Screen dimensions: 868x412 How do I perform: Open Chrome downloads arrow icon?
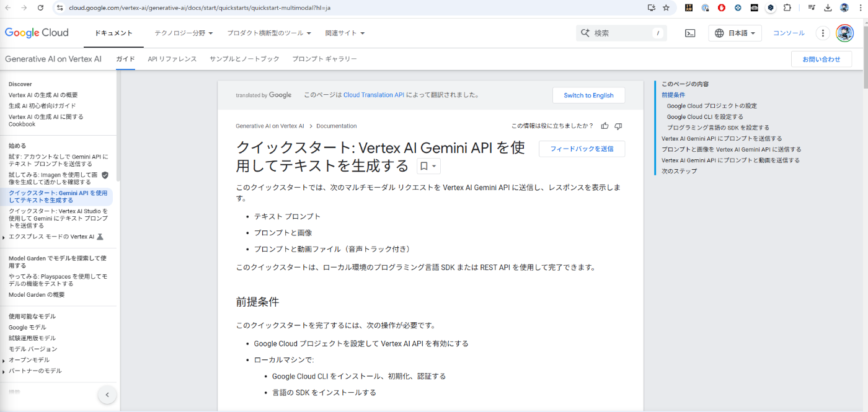click(828, 7)
